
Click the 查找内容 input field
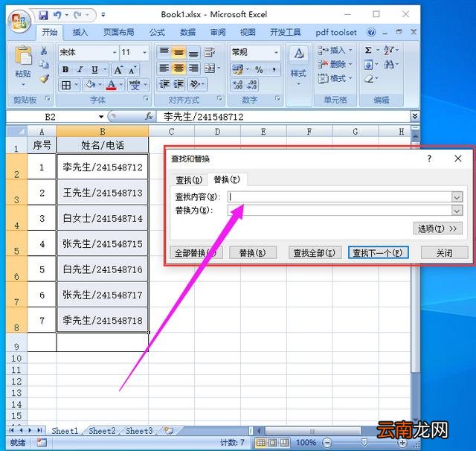[x=340, y=197]
